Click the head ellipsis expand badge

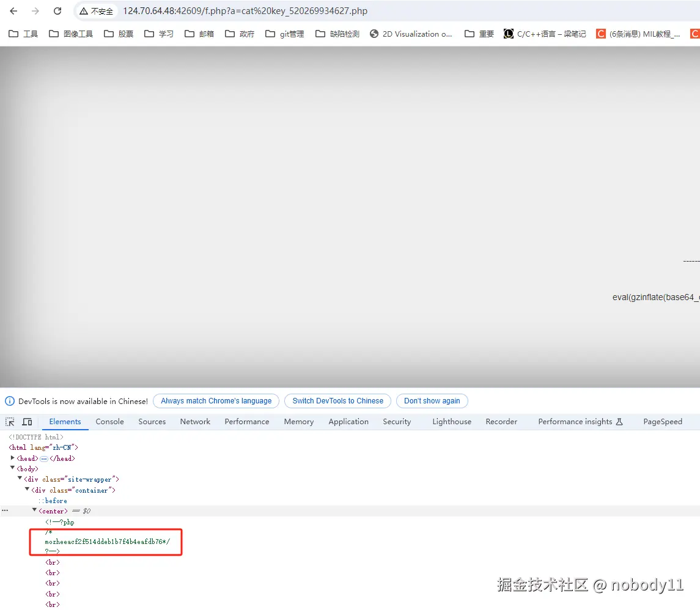coord(44,459)
